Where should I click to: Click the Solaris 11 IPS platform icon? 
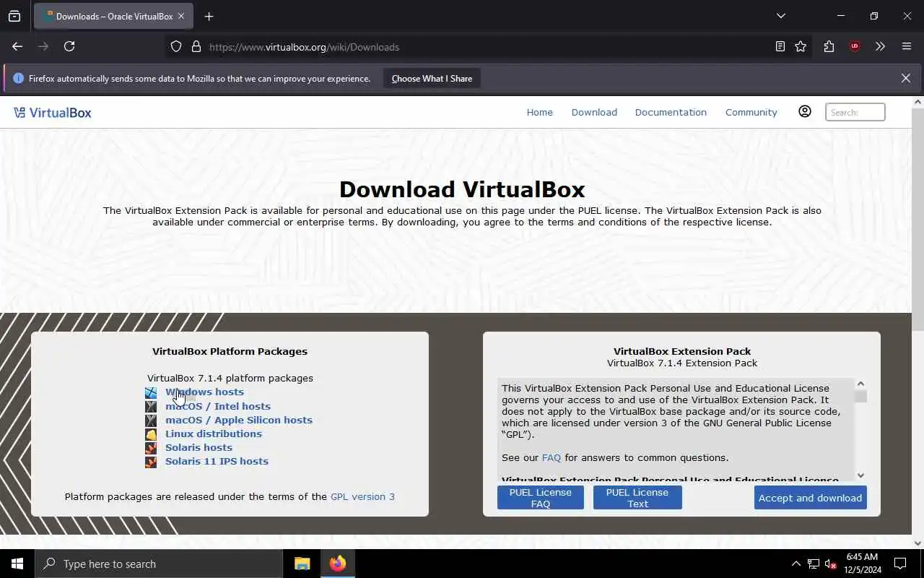151,462
